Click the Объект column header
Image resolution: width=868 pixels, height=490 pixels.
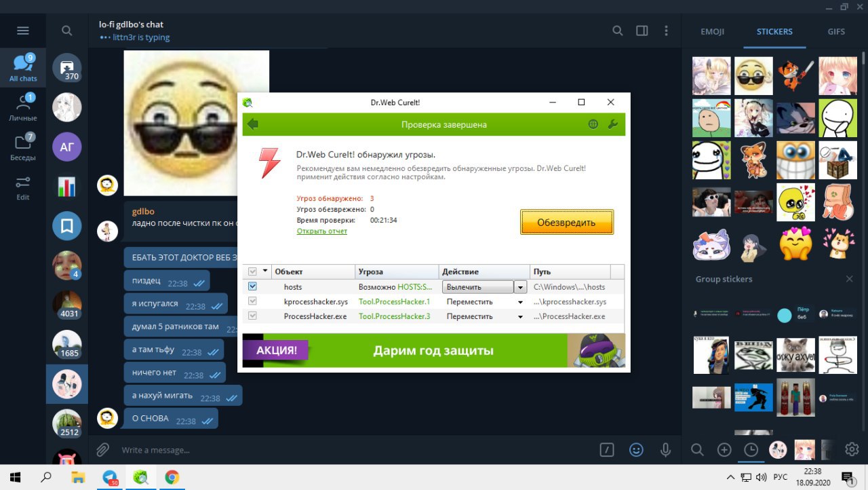(313, 271)
